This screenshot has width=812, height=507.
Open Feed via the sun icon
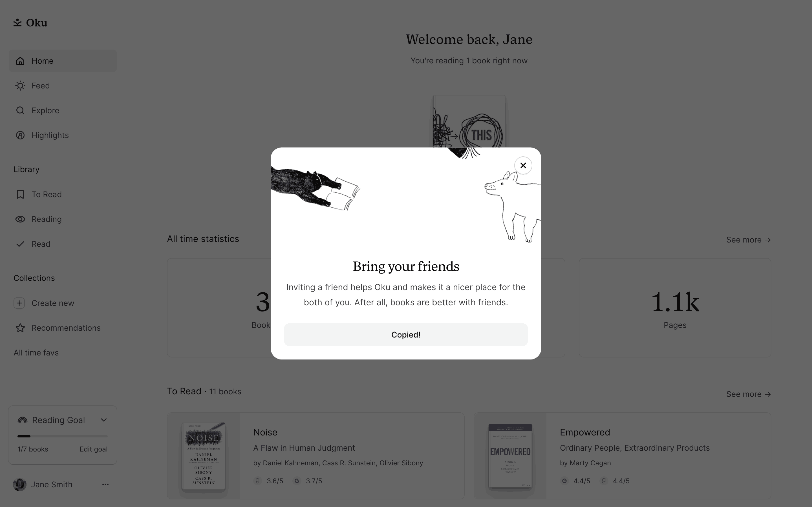click(21, 86)
